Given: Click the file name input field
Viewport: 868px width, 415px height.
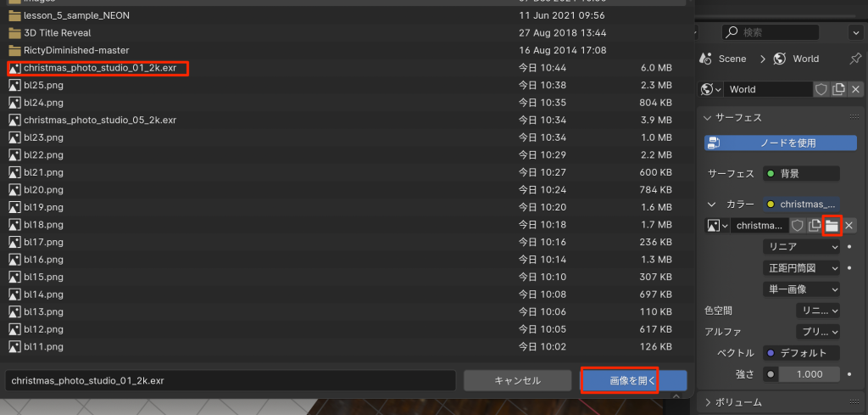Looking at the screenshot, I should 231,381.
